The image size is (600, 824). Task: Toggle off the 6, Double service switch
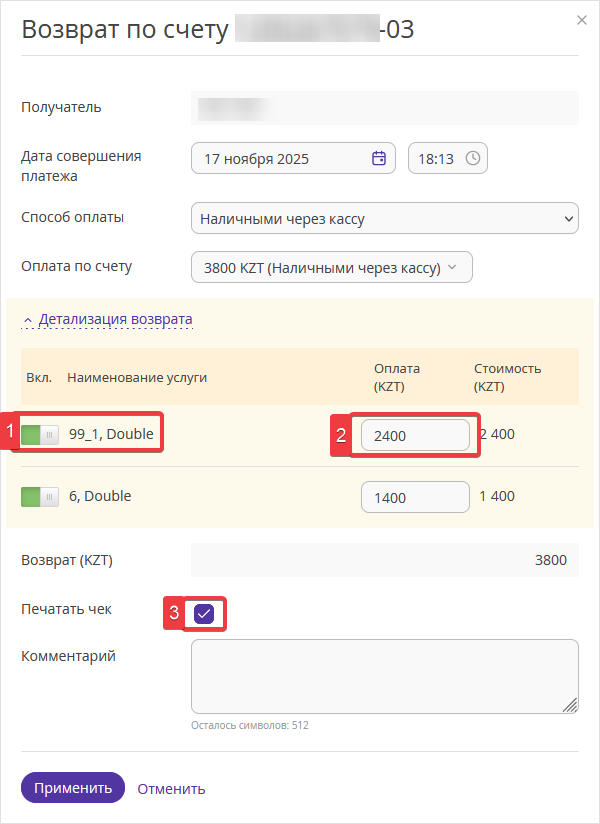(x=40, y=496)
